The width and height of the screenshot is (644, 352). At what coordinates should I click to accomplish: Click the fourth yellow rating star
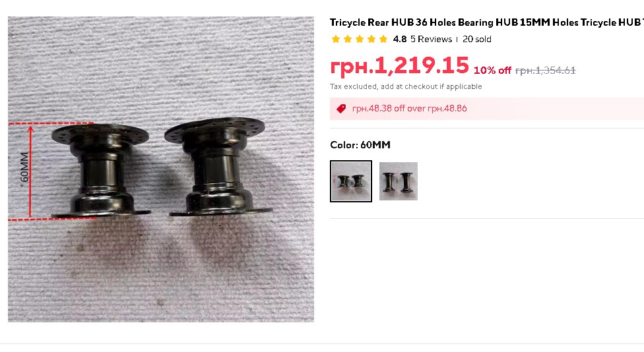(x=371, y=39)
